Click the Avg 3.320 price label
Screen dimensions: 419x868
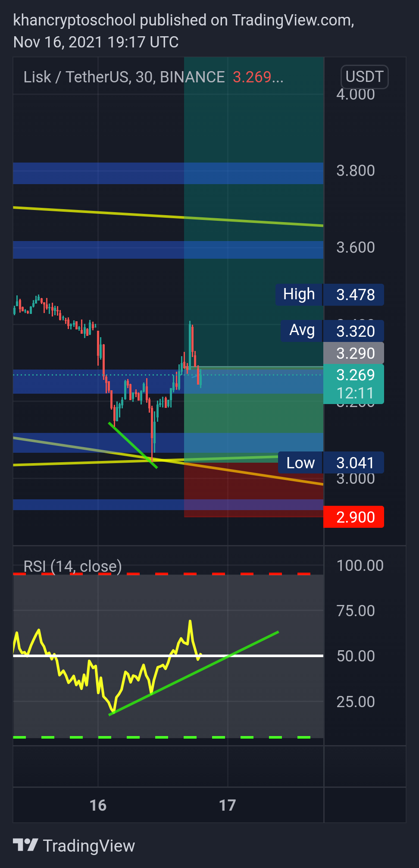[x=332, y=331]
